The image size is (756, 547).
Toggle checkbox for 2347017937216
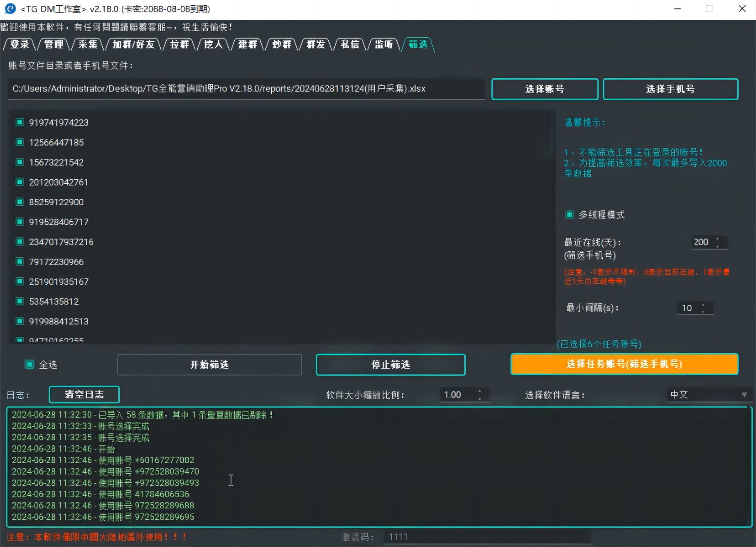point(19,241)
